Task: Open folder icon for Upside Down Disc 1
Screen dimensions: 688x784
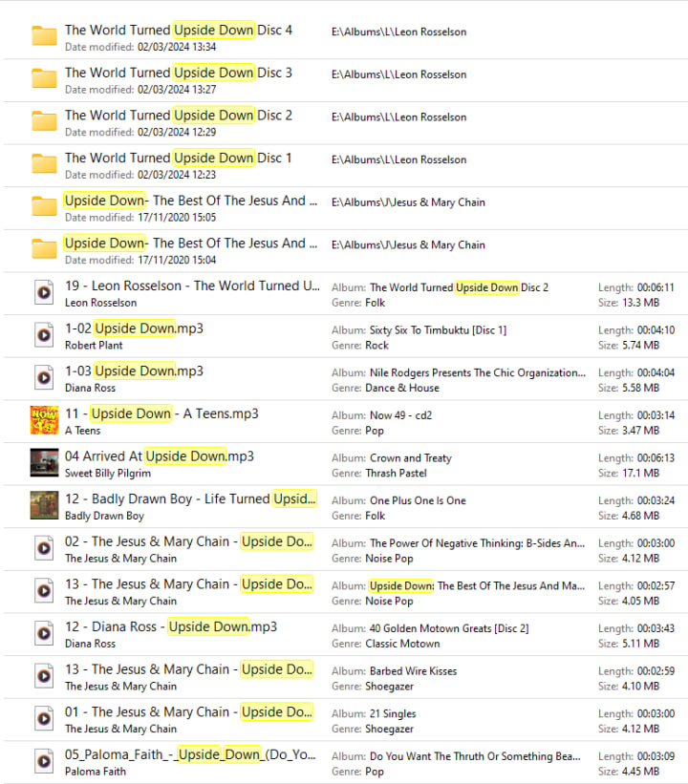Action: point(44,163)
